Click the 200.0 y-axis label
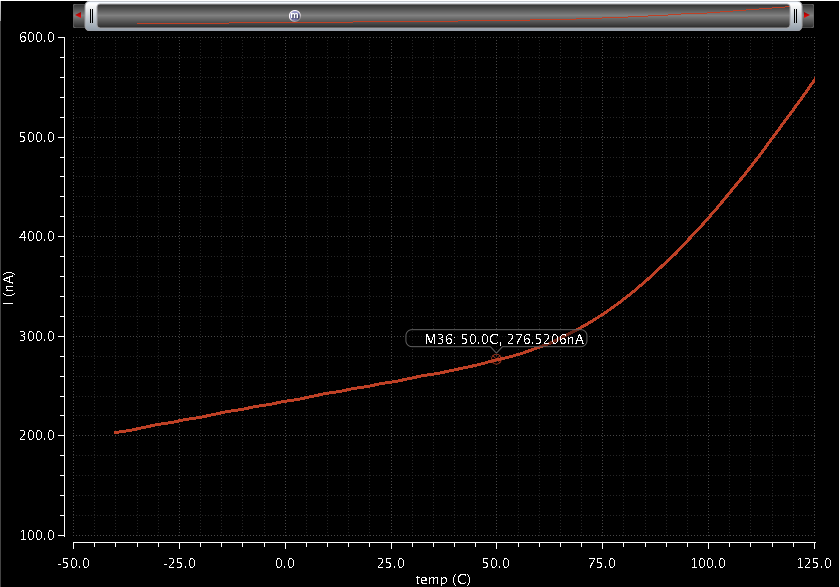 (x=37, y=435)
